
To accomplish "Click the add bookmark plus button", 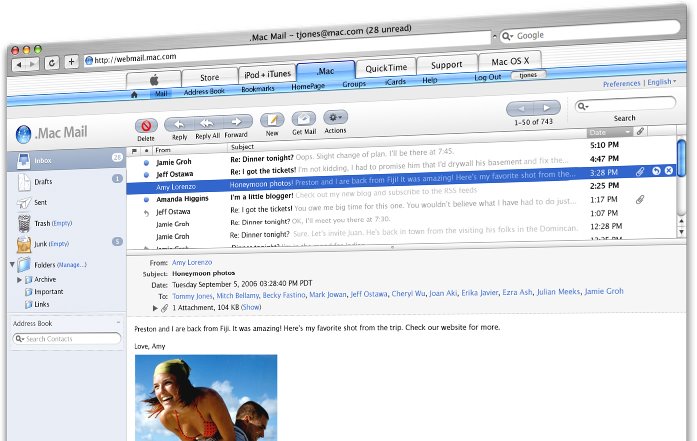I will pos(72,62).
